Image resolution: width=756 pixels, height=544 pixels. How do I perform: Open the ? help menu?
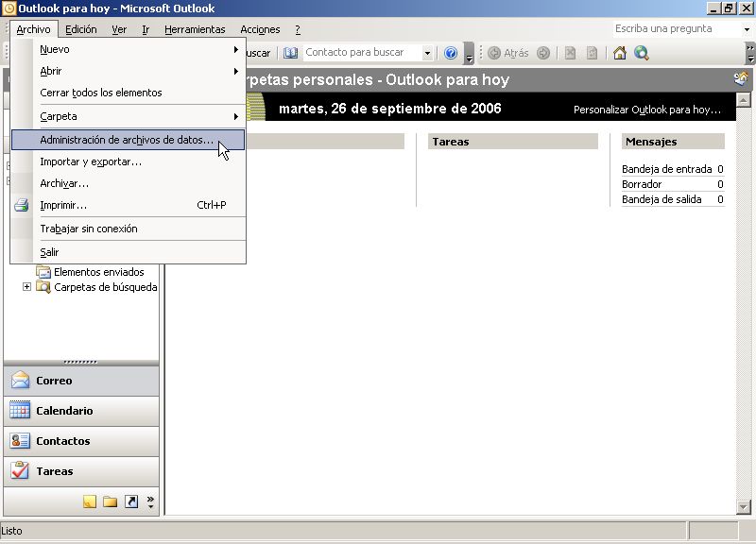298,29
